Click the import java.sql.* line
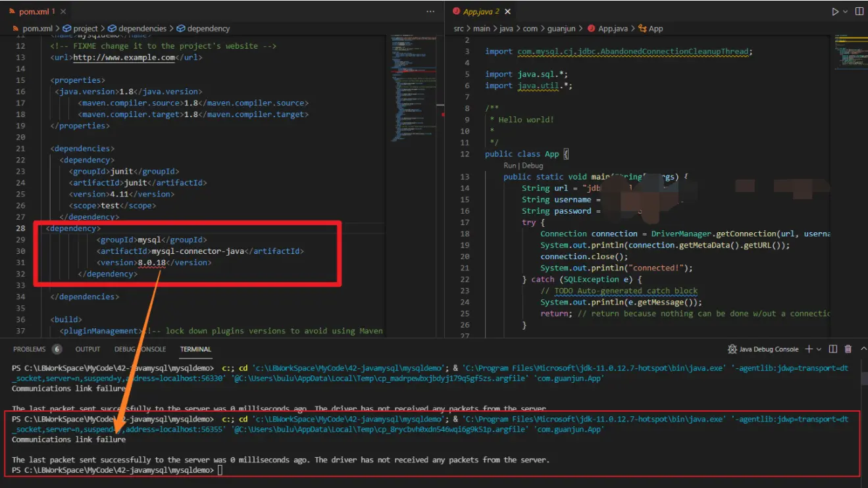The height and width of the screenshot is (488, 868). click(x=526, y=74)
